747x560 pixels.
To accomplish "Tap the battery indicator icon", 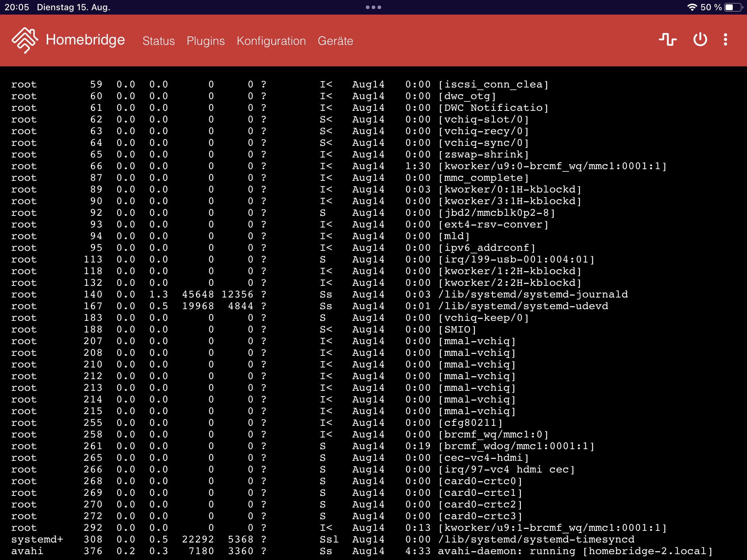I will [733, 7].
